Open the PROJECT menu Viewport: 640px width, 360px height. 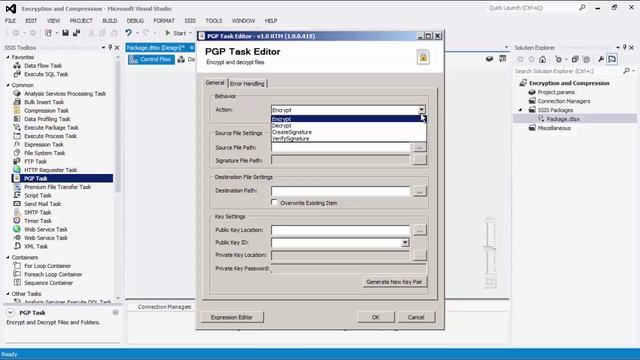[x=81, y=21]
